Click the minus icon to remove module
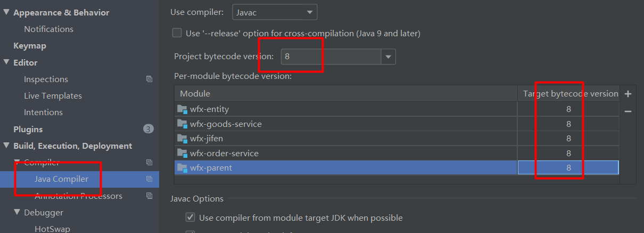 (628, 111)
